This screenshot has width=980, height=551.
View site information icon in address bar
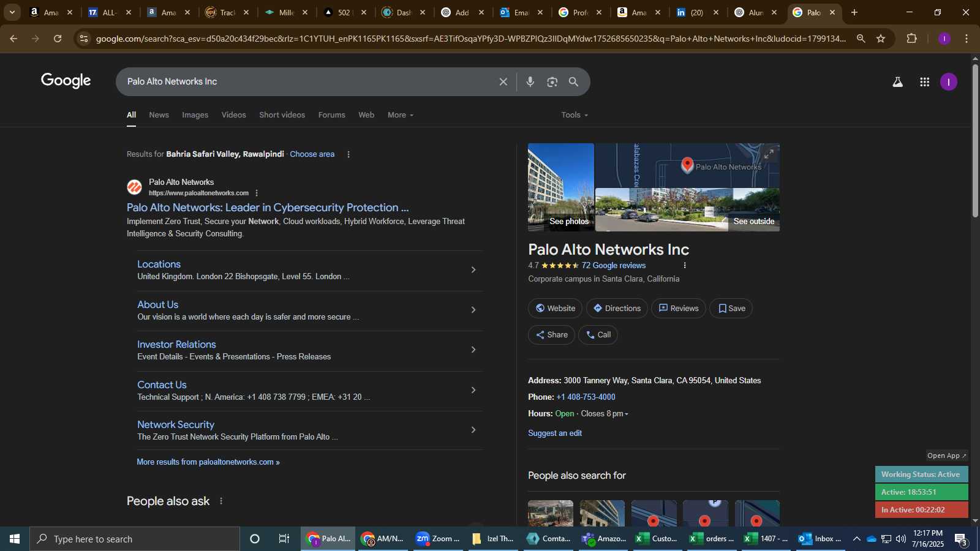coord(84,39)
